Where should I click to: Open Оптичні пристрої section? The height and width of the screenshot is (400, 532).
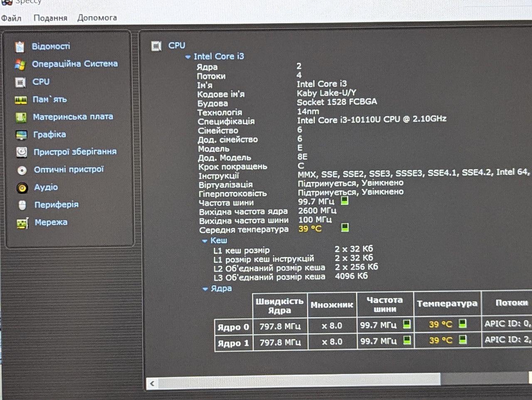69,169
